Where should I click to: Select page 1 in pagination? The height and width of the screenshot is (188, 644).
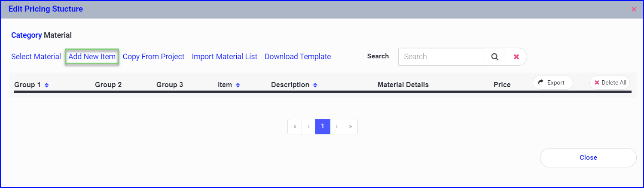323,127
